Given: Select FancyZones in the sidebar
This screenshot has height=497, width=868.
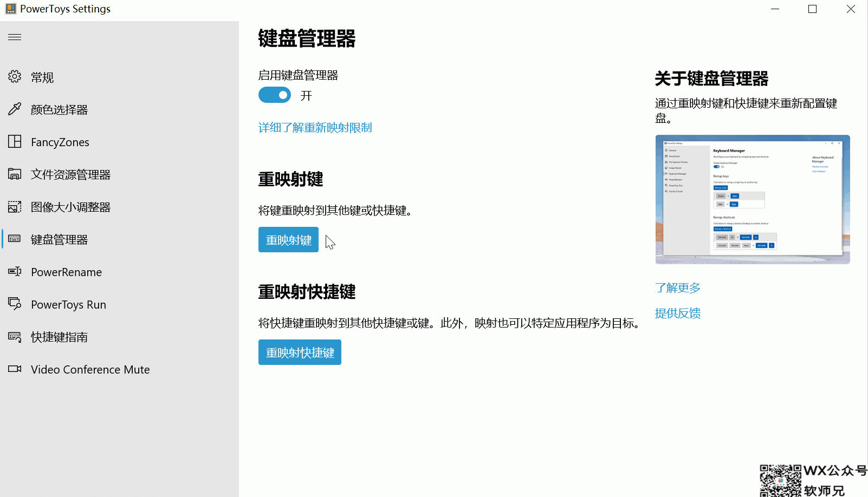Looking at the screenshot, I should pos(119,142).
